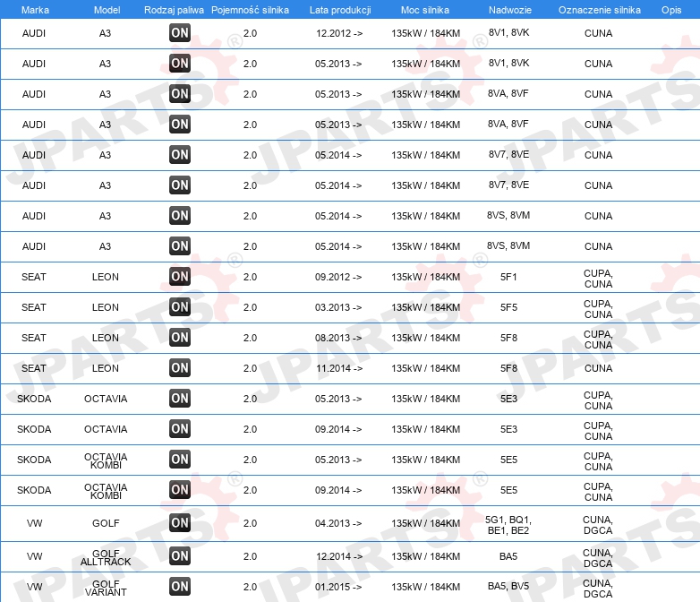700x602 pixels.
Task: Select body codes 5G1, BQ1, BE1, BE2
Action: tap(508, 525)
